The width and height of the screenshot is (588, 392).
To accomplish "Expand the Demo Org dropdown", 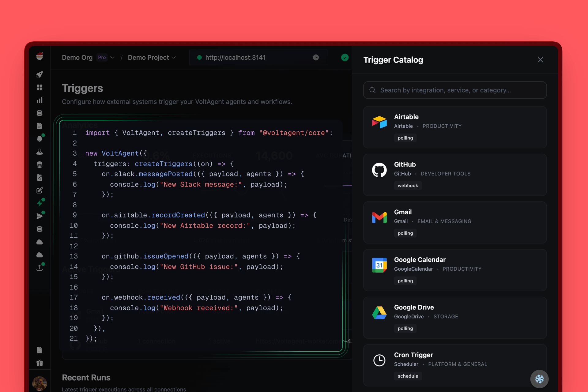I will point(112,57).
